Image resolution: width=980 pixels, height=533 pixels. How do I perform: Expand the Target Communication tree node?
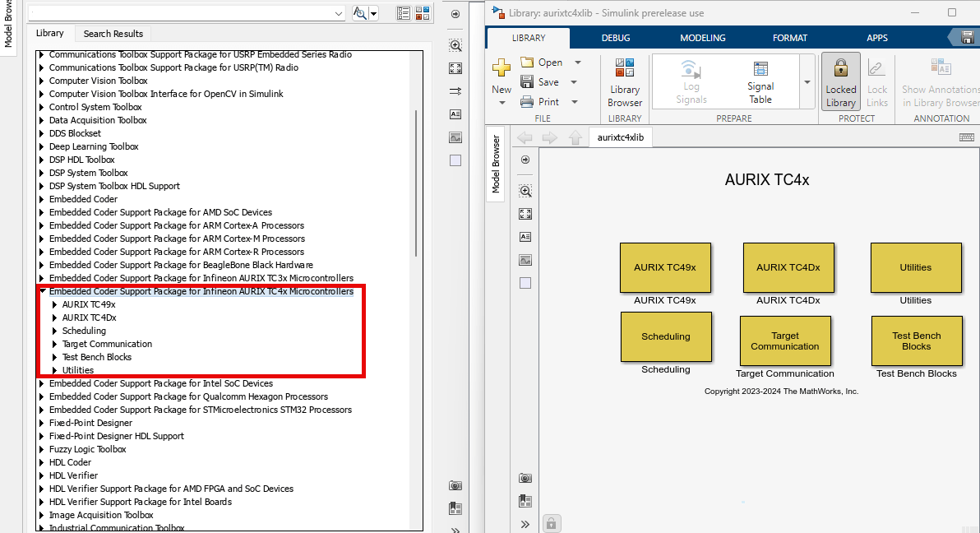coord(55,344)
